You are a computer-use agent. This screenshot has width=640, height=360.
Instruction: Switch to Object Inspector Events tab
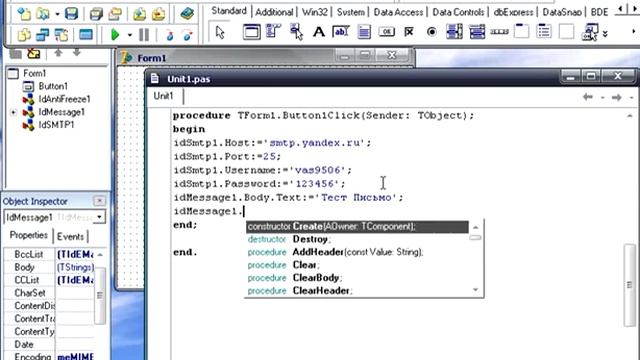pos(70,236)
